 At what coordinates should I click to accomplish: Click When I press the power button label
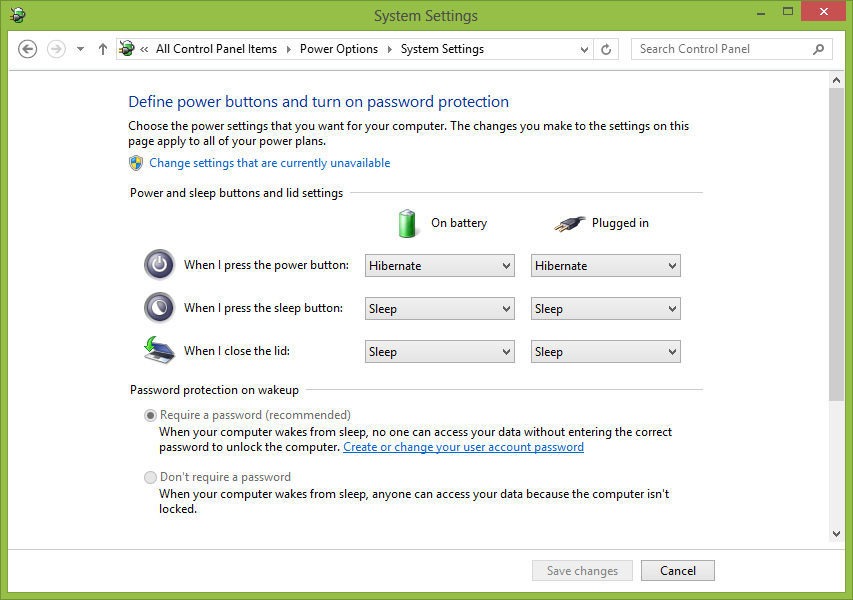(267, 265)
